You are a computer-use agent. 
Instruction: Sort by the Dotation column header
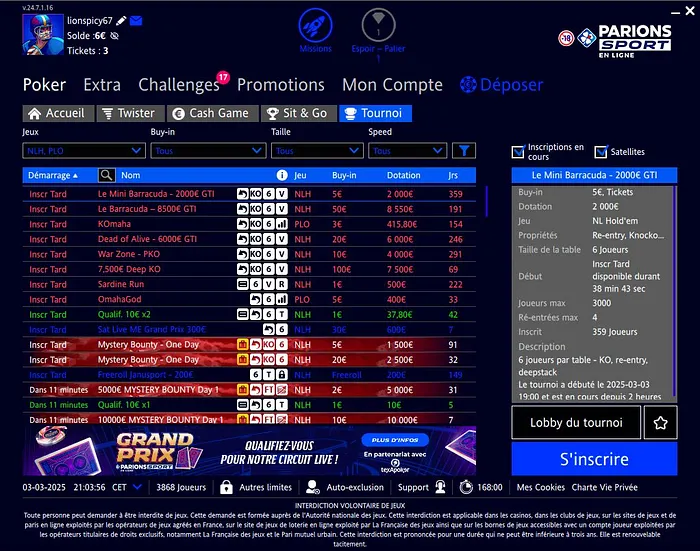coord(404,175)
